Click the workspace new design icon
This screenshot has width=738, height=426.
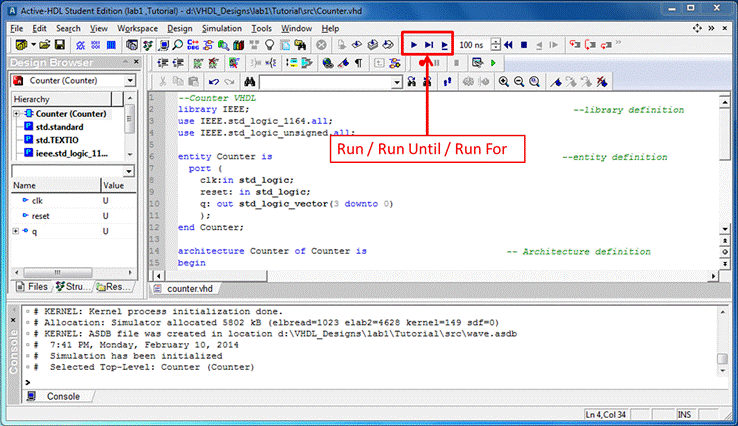click(x=21, y=45)
